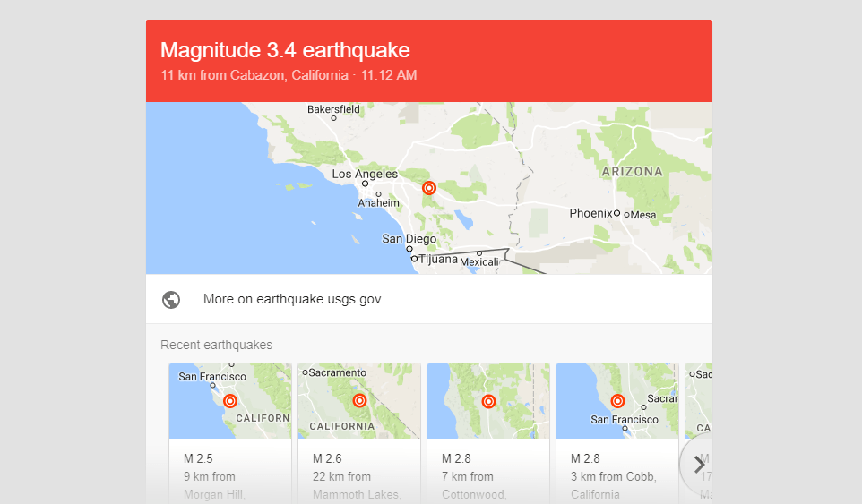Click the Sacramento label in the Mammoth Lakes thumbnail
862x504 pixels.
[338, 372]
